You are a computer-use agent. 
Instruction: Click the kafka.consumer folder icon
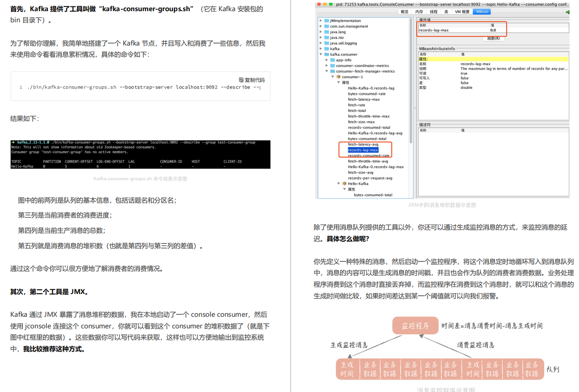click(x=327, y=54)
